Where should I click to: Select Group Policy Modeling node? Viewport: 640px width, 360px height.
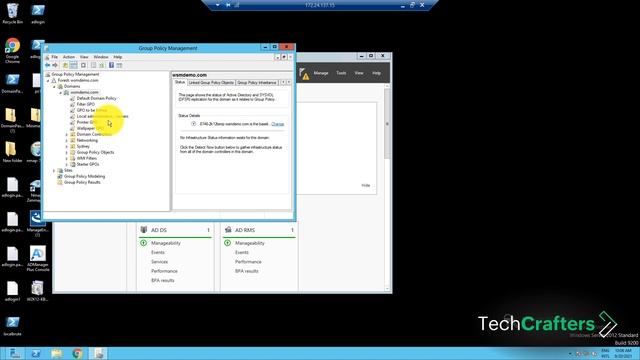(x=84, y=176)
